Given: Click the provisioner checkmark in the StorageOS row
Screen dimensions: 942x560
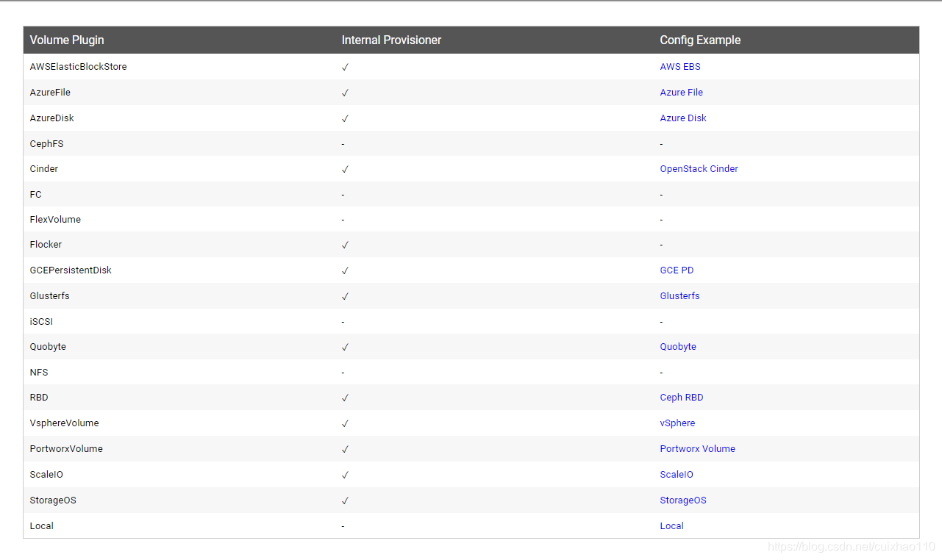Looking at the screenshot, I should 345,500.
